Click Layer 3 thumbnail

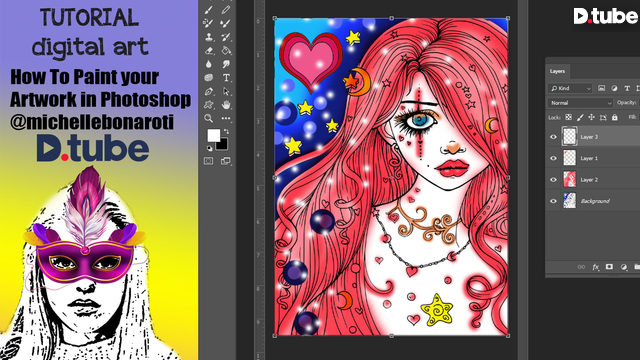(x=569, y=136)
